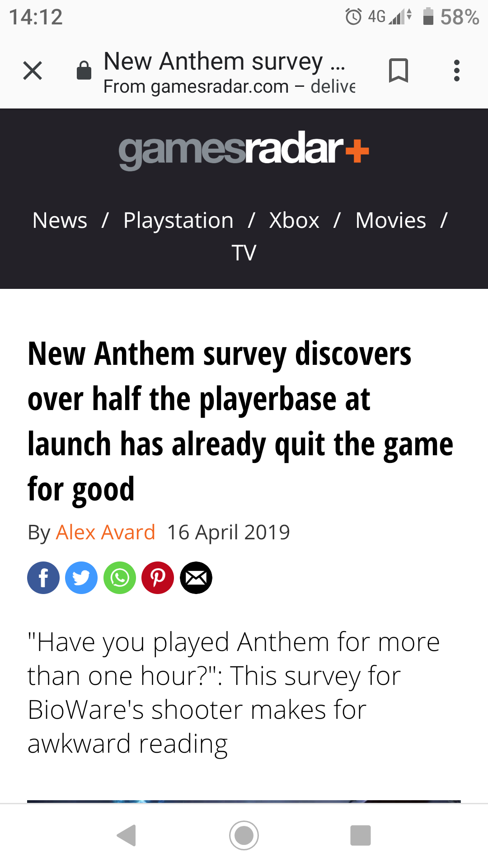Viewport: 488px width, 868px height.
Task: Share article on Twitter
Action: (x=81, y=578)
